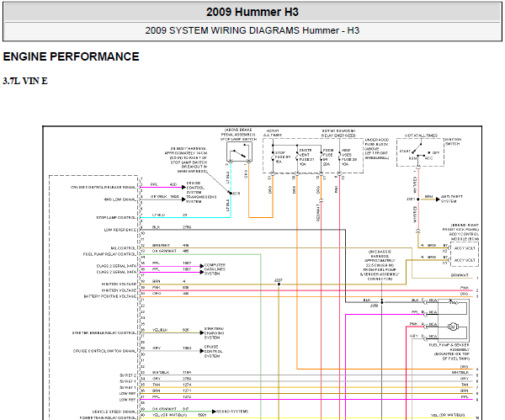Click the "STOP LAMP CONTROL" pin label
505x420 pixels.
pos(116,218)
